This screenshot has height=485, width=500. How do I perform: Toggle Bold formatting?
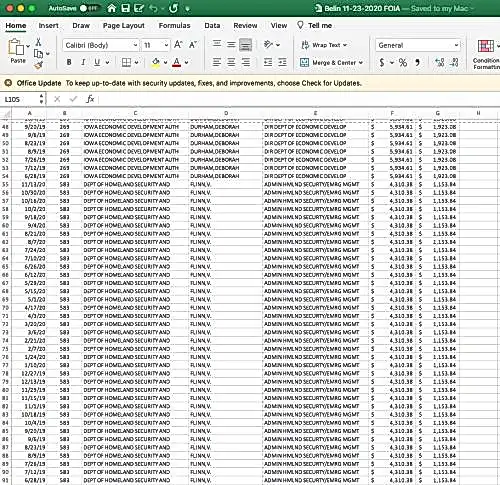tap(69, 62)
